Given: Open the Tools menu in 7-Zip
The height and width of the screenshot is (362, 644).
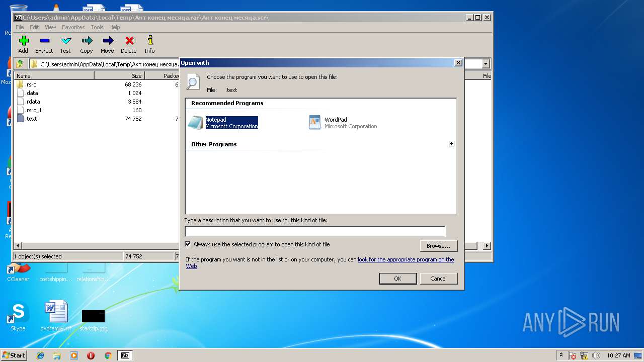Looking at the screenshot, I should tap(97, 27).
